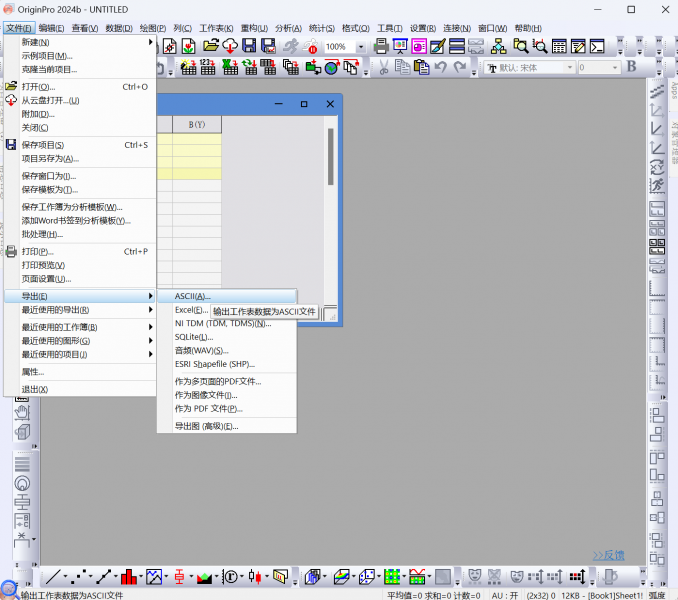This screenshot has height=600, width=678.
Task: Click the red Column bar chart icon
Action: coord(128,577)
